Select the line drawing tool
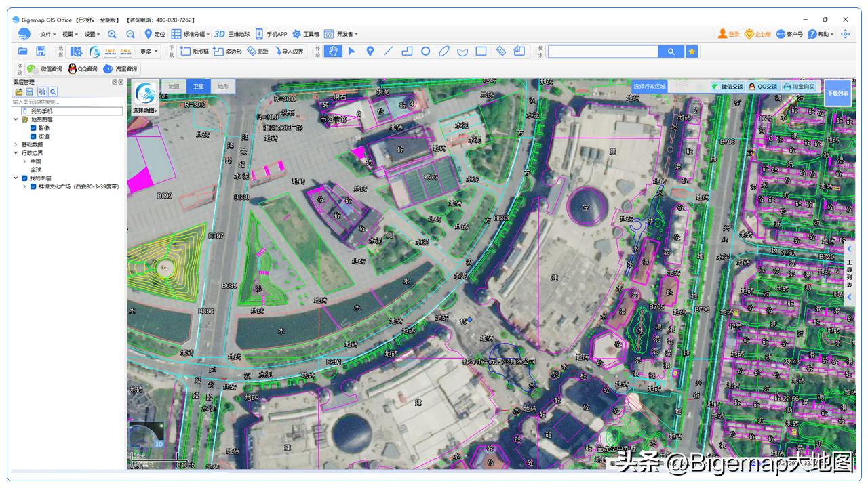The height and width of the screenshot is (488, 868). [x=389, y=51]
